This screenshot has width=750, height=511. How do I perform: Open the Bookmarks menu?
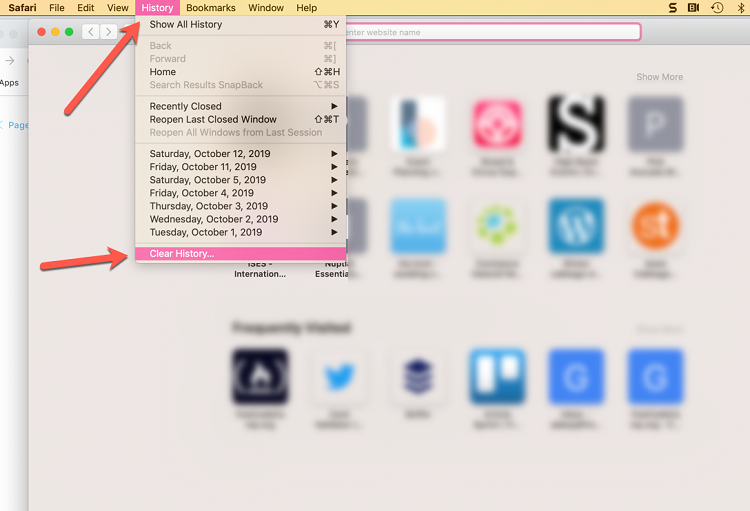tap(211, 8)
